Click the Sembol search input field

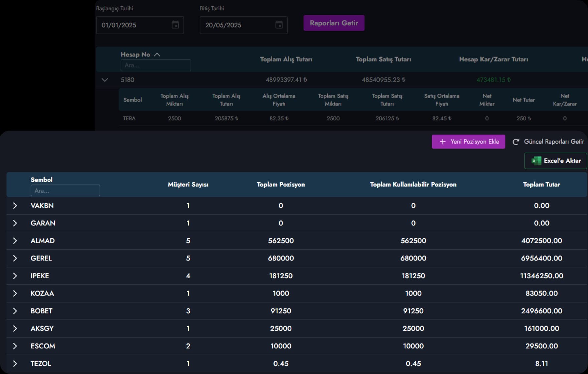click(65, 191)
